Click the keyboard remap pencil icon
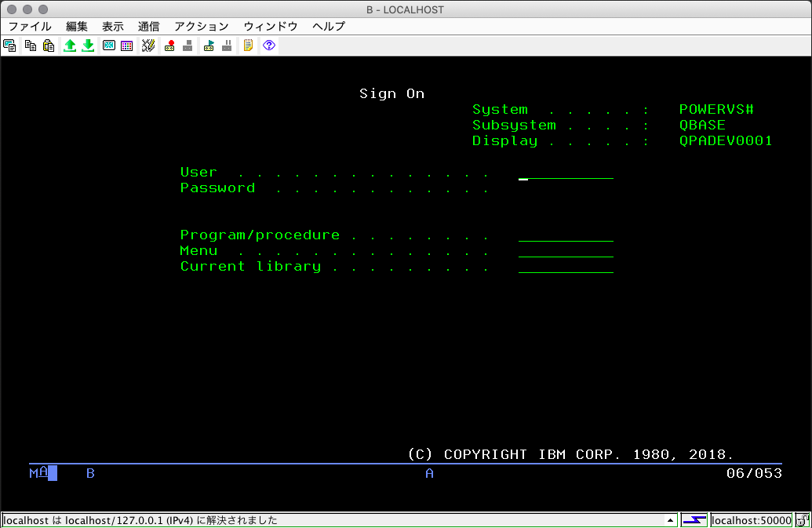This screenshot has width=812, height=528. (148, 46)
